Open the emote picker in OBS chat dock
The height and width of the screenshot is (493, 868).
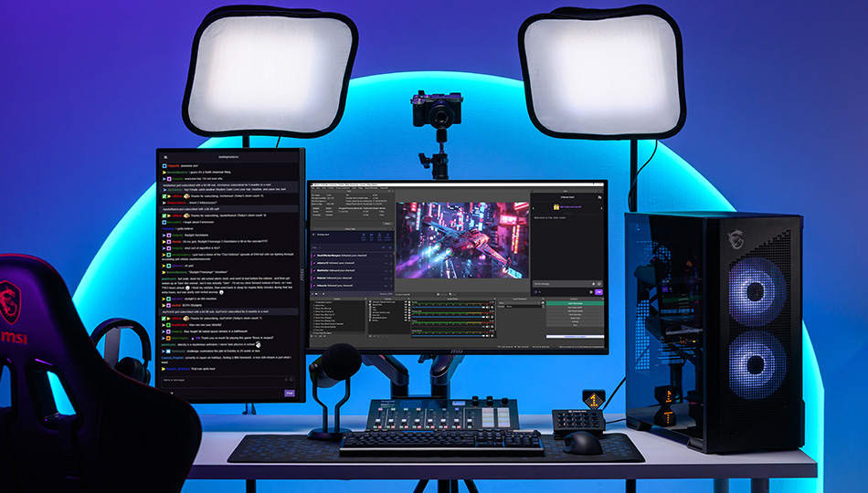pos(599,284)
